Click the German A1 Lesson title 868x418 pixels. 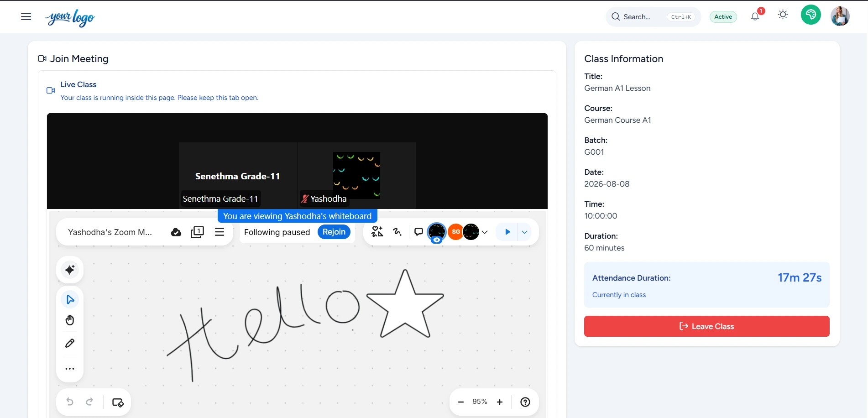[617, 88]
